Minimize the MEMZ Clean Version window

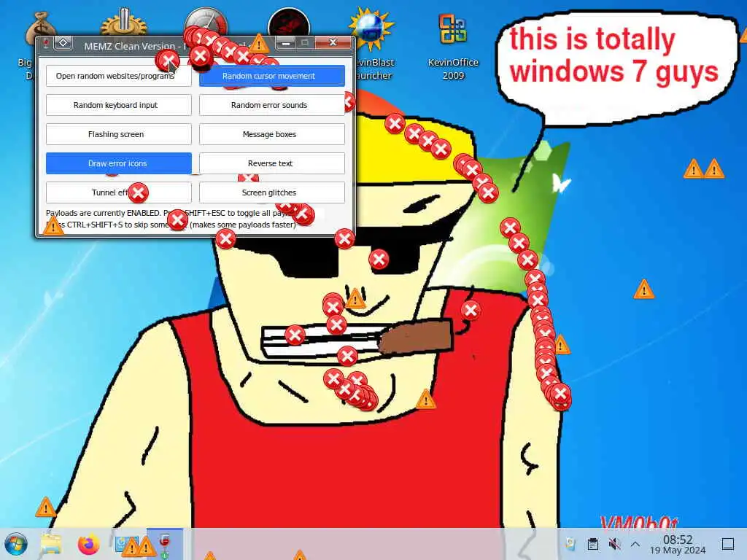[285, 43]
